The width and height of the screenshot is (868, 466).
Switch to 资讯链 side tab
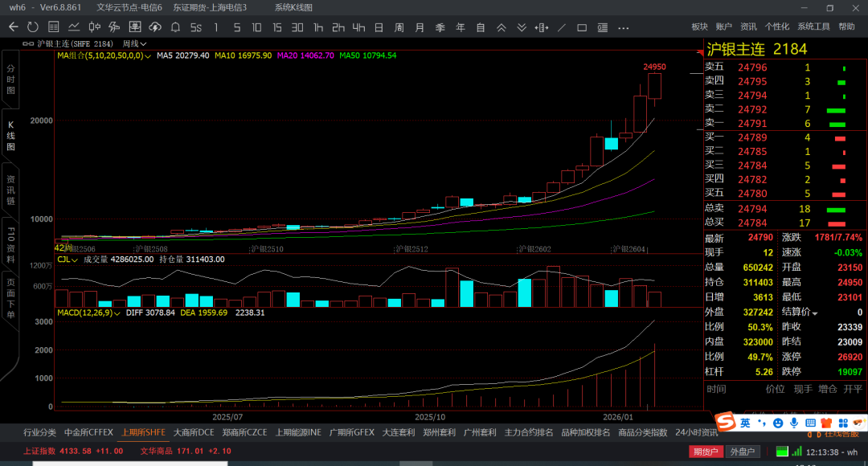pos(10,190)
